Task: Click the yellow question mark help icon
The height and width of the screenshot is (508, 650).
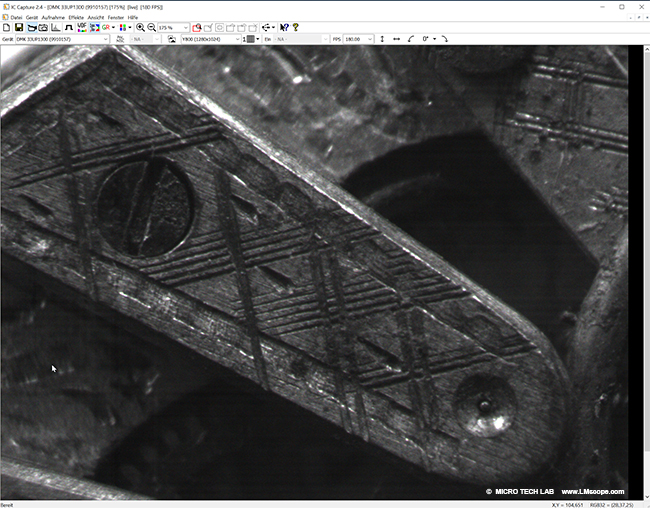Action: pyautogui.click(x=296, y=28)
